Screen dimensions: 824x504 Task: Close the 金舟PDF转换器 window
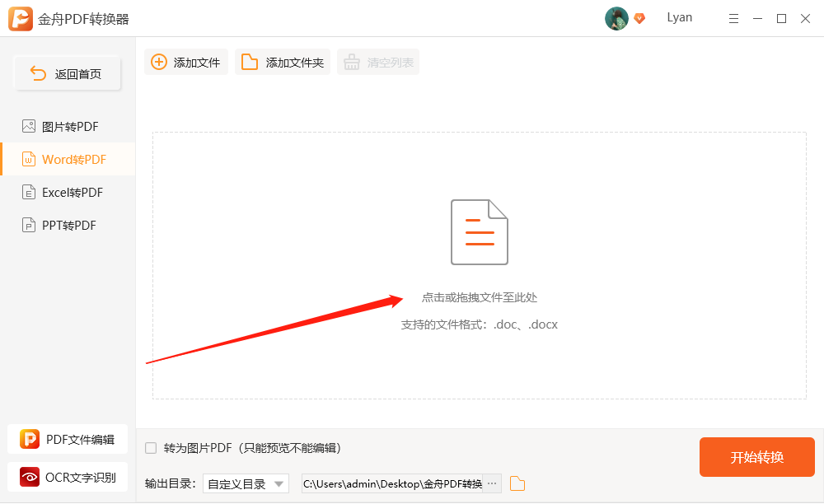pos(805,19)
